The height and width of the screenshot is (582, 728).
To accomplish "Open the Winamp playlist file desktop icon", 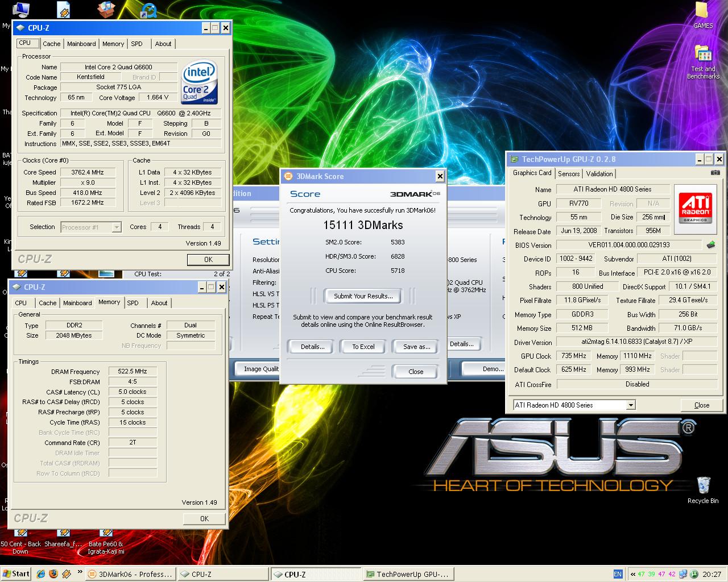I will coord(64,9).
